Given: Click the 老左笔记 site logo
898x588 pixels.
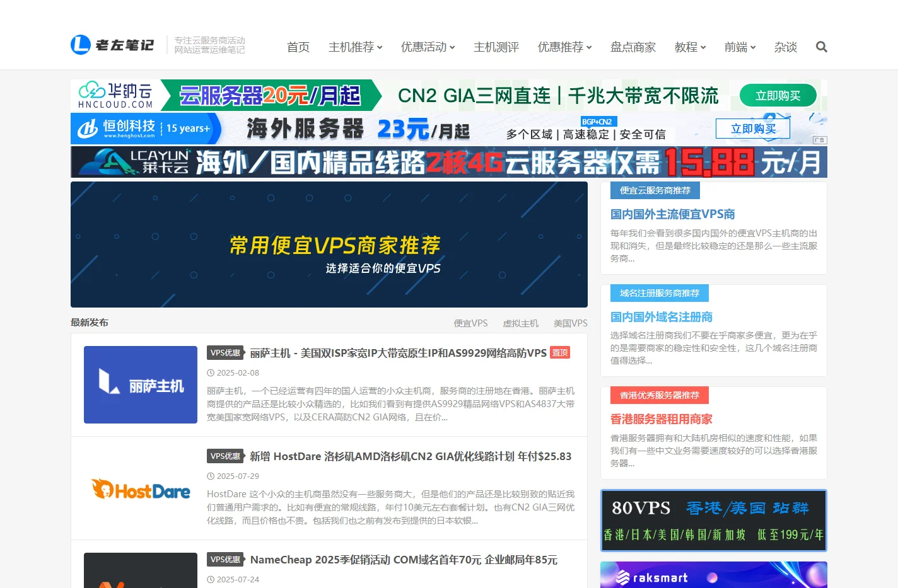Looking at the screenshot, I should [112, 45].
